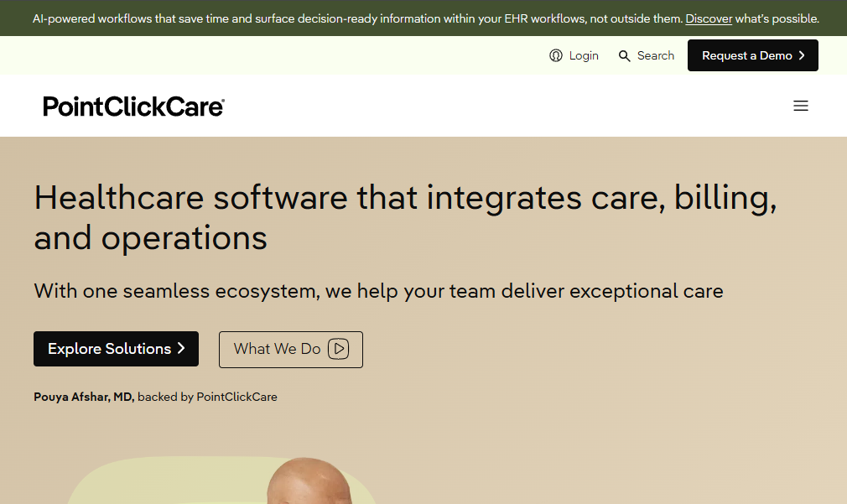Open the Login link
The image size is (847, 504).
pyautogui.click(x=584, y=55)
